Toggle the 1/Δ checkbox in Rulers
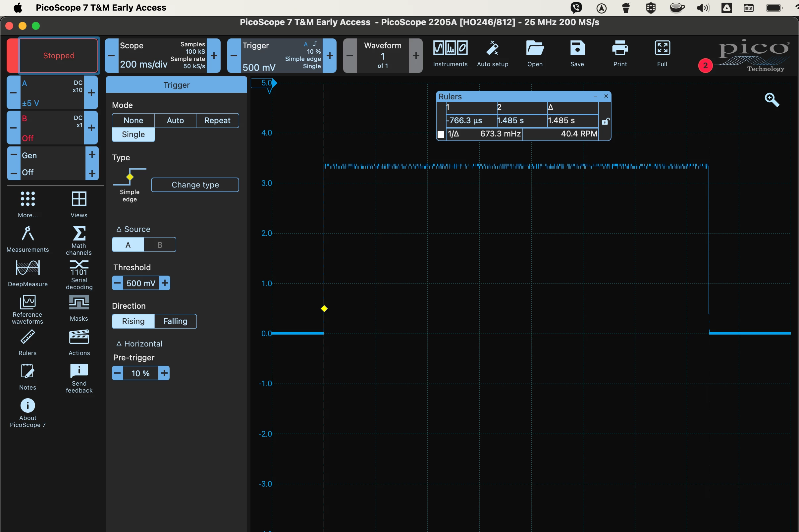799x532 pixels. (x=441, y=134)
